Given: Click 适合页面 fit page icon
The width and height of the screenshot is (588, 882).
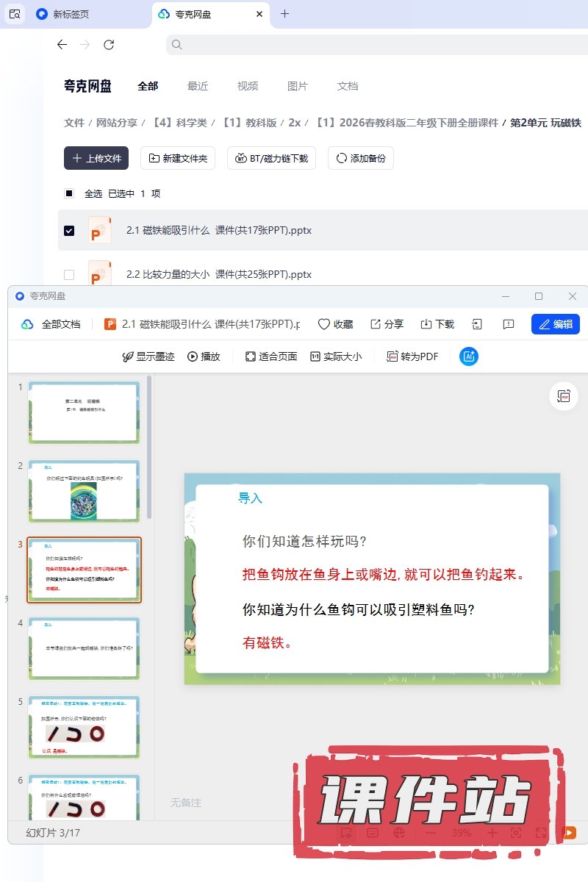Looking at the screenshot, I should [270, 356].
